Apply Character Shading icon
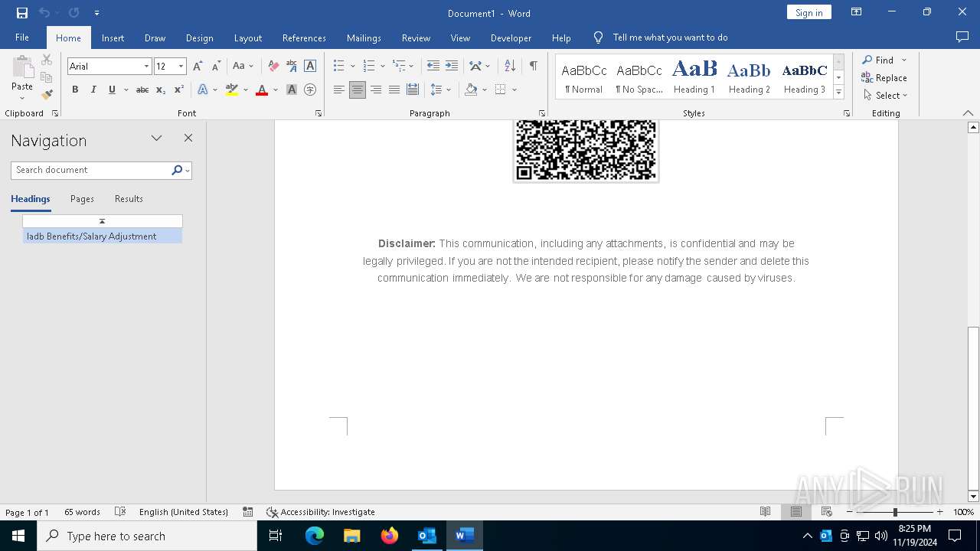Screen dimensions: 980x551 click(292, 90)
